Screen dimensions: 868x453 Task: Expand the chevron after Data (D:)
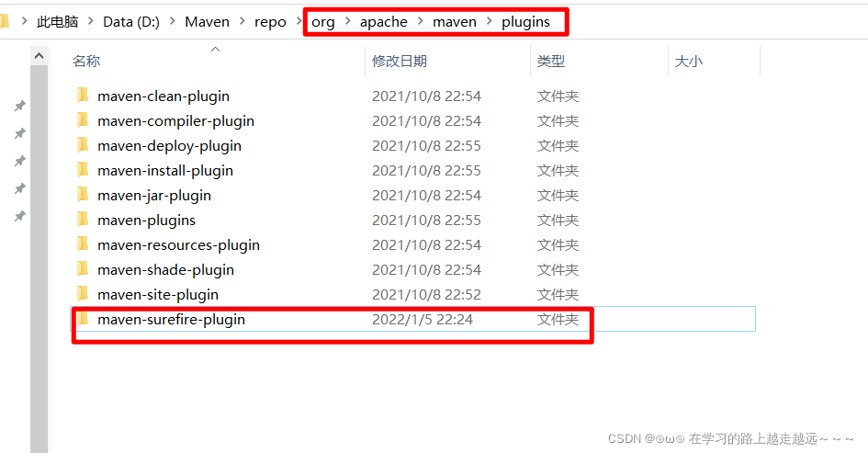[x=173, y=21]
